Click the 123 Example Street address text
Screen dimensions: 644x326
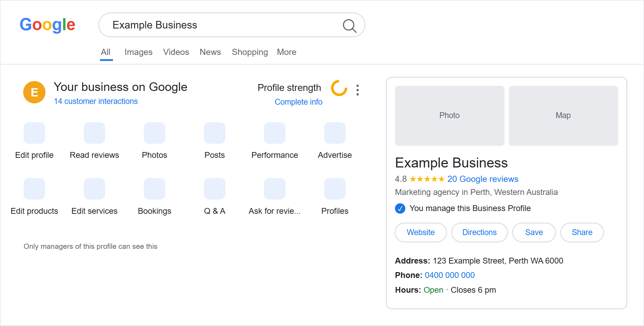pyautogui.click(x=498, y=261)
